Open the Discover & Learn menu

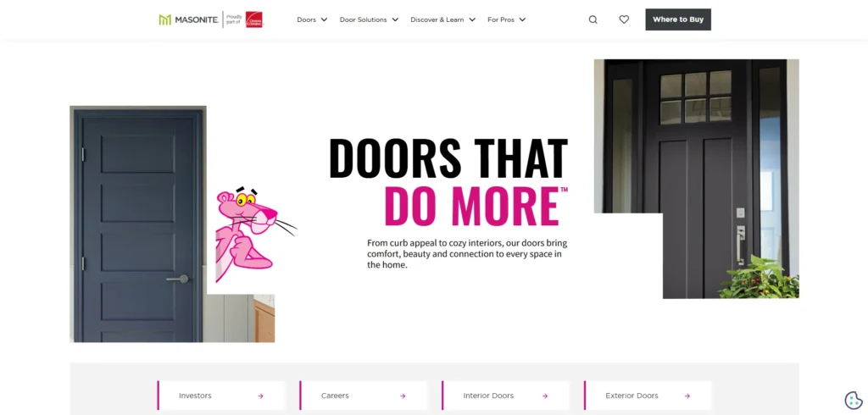coord(442,20)
